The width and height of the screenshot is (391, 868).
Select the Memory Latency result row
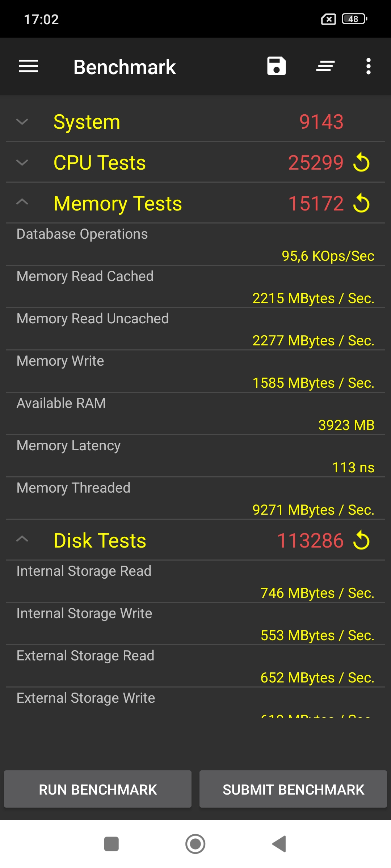[x=195, y=456]
